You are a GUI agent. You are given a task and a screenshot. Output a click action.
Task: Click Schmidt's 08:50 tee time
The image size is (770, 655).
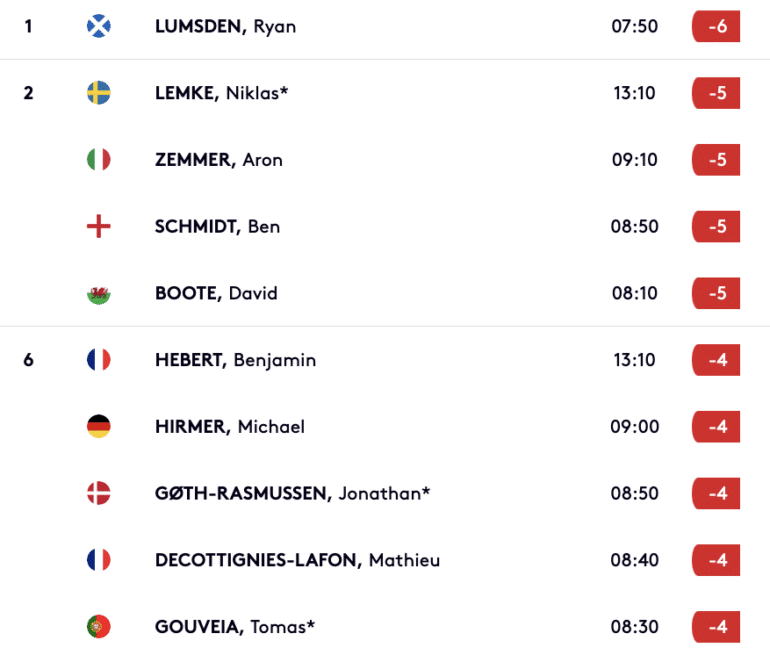pos(634,226)
